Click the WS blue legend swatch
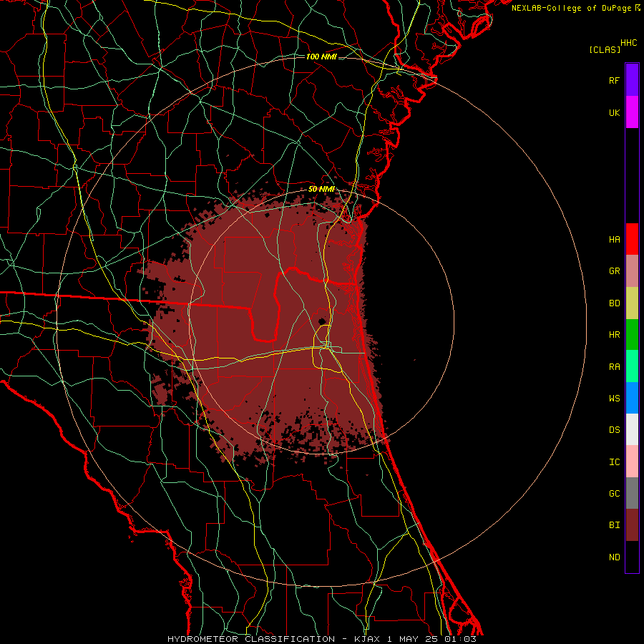Screen dimensions: 644x644 (632, 398)
